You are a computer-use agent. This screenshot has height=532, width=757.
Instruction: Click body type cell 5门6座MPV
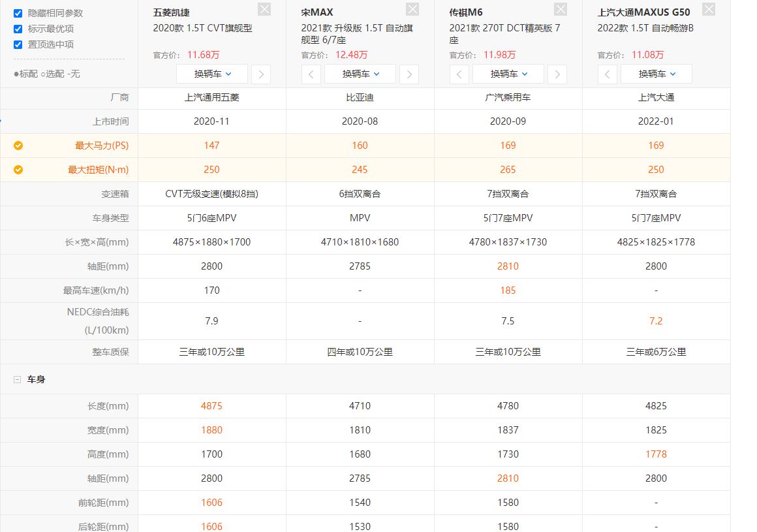tap(212, 218)
